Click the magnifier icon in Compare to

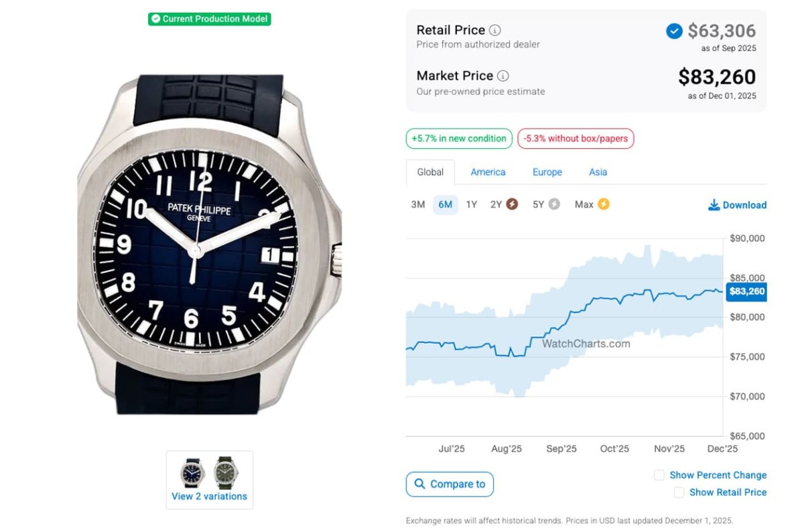tap(420, 484)
